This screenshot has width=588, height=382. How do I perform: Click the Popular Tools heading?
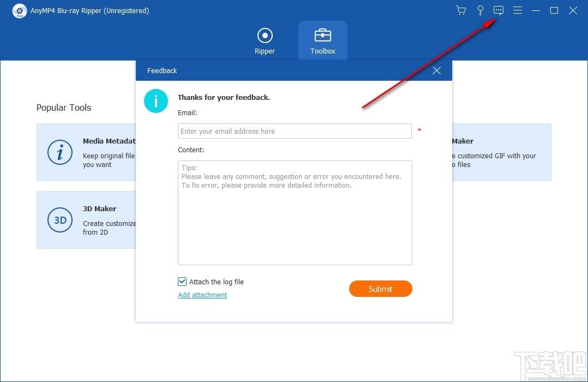(x=64, y=108)
